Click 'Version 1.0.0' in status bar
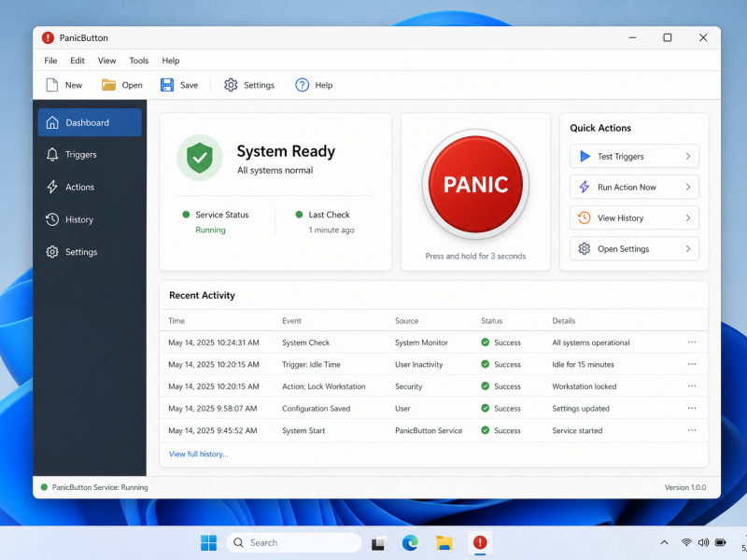The width and height of the screenshot is (747, 560). pos(685,487)
